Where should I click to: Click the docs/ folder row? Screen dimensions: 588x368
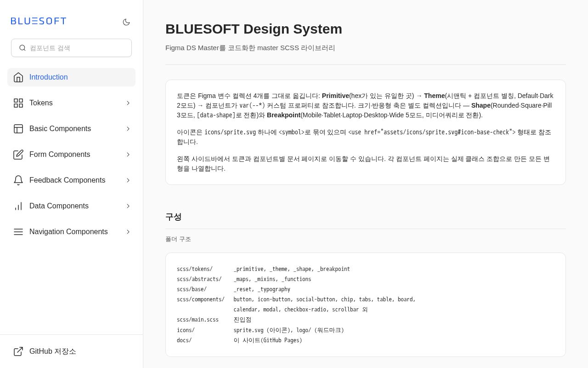[239, 340]
